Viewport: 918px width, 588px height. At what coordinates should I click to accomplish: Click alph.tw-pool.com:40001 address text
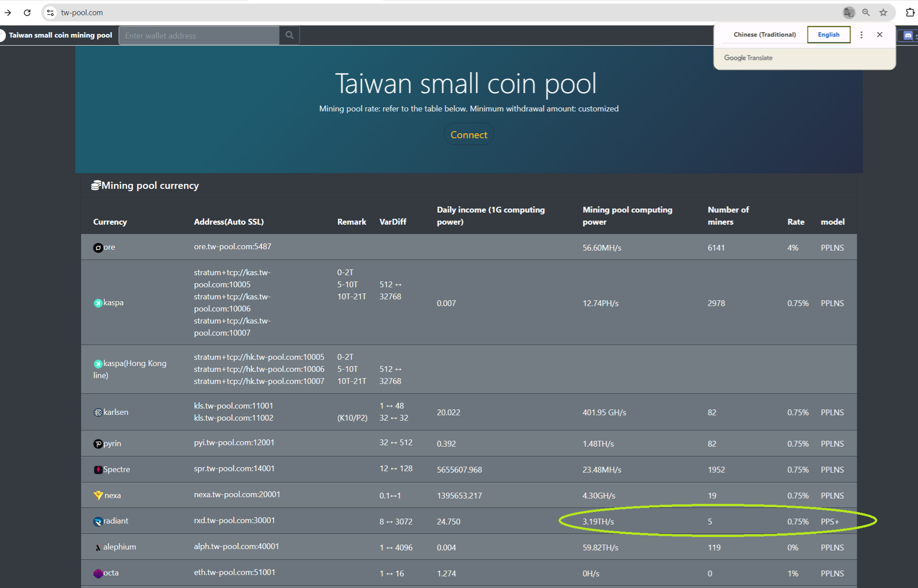tap(236, 546)
